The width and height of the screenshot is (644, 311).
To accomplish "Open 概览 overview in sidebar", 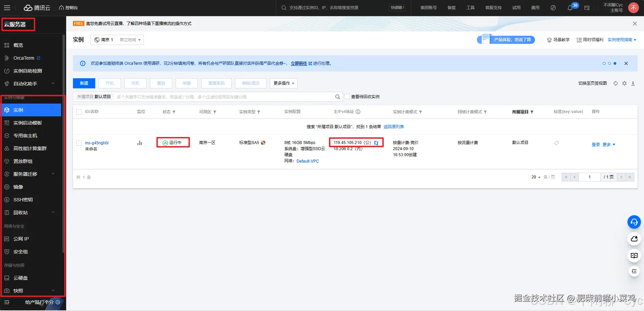I will (18, 45).
